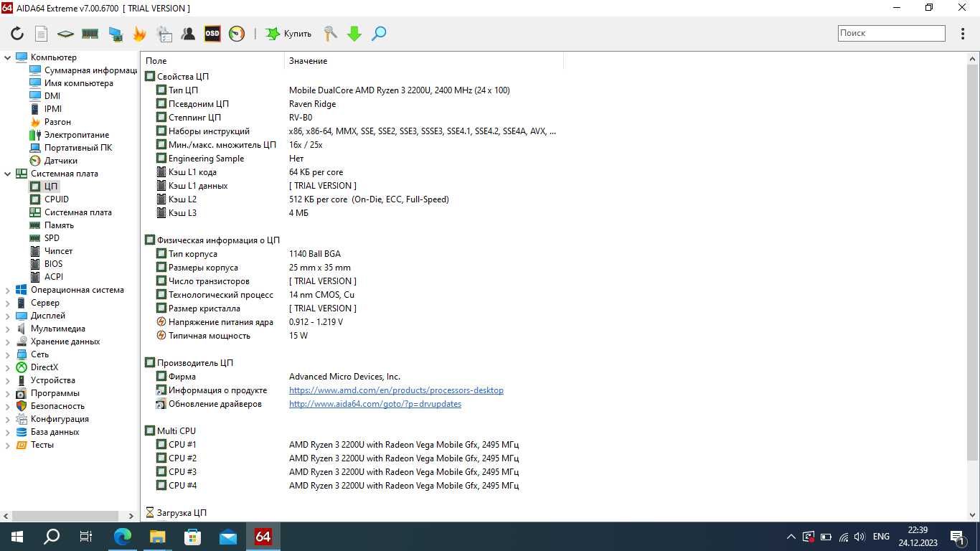Screen dimensions: 980x551
Task: Expand the Дисплей tree node
Action: coord(8,316)
